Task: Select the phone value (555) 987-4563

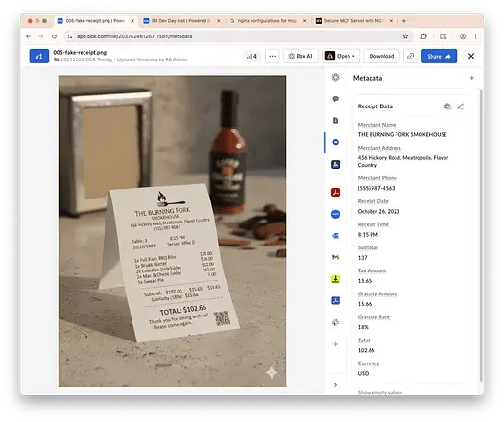Action: click(376, 188)
